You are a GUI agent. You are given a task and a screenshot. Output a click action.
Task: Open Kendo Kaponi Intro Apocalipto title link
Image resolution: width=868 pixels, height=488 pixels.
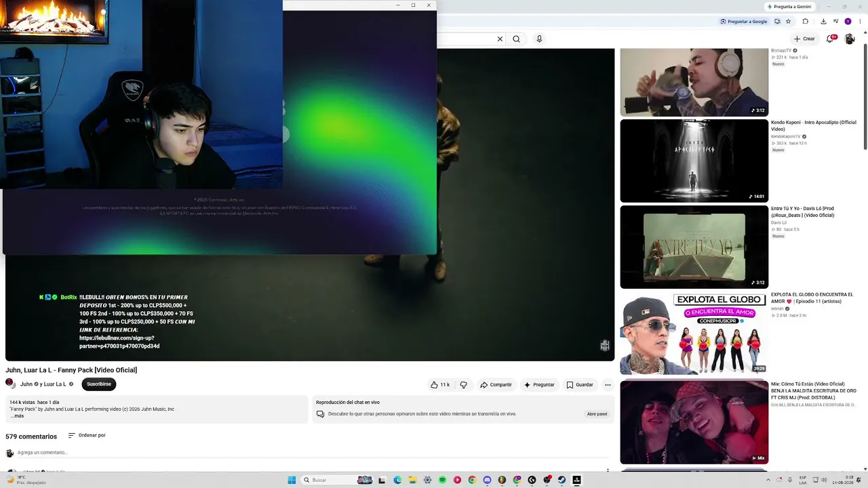pyautogui.click(x=813, y=125)
